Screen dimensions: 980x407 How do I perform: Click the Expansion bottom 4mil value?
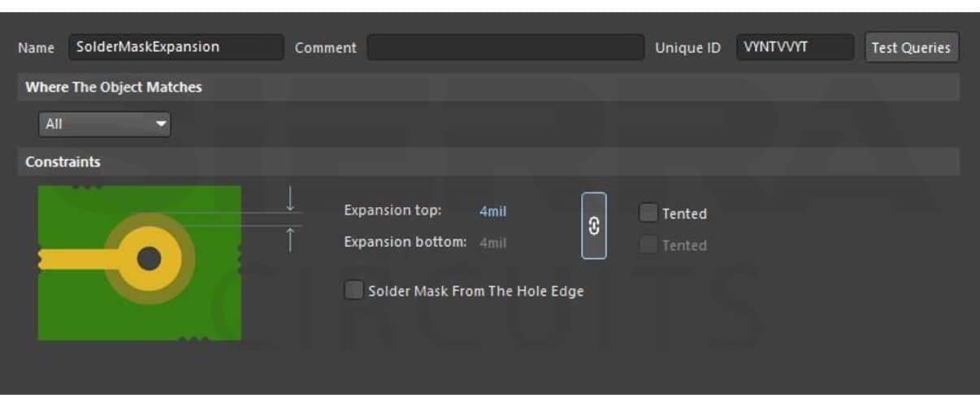click(x=492, y=242)
